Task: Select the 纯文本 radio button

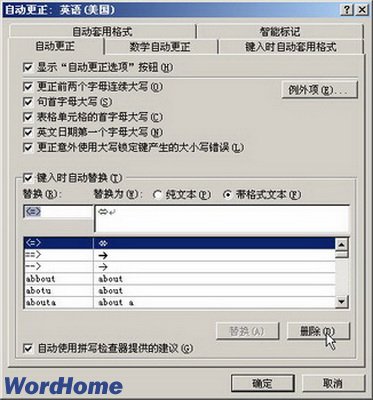Action: [158, 195]
